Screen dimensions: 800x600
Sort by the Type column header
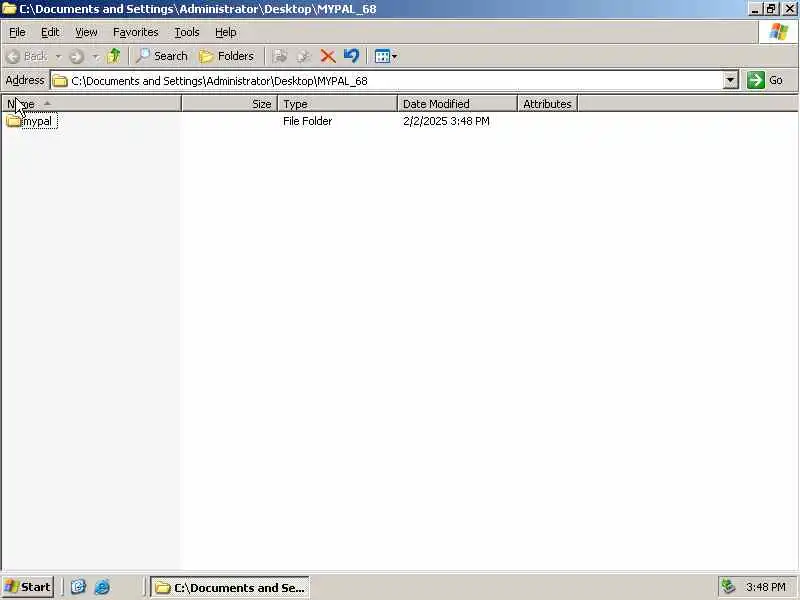337,104
